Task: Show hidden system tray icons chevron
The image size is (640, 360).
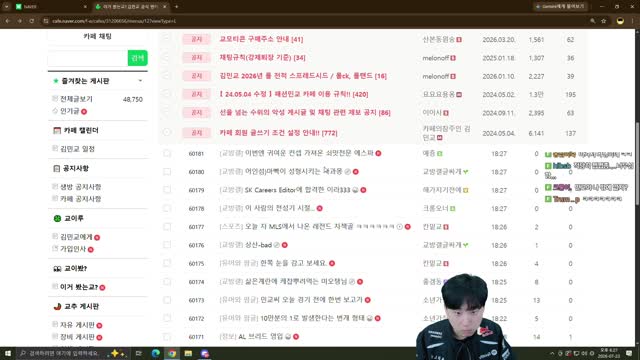Action: click(552, 353)
